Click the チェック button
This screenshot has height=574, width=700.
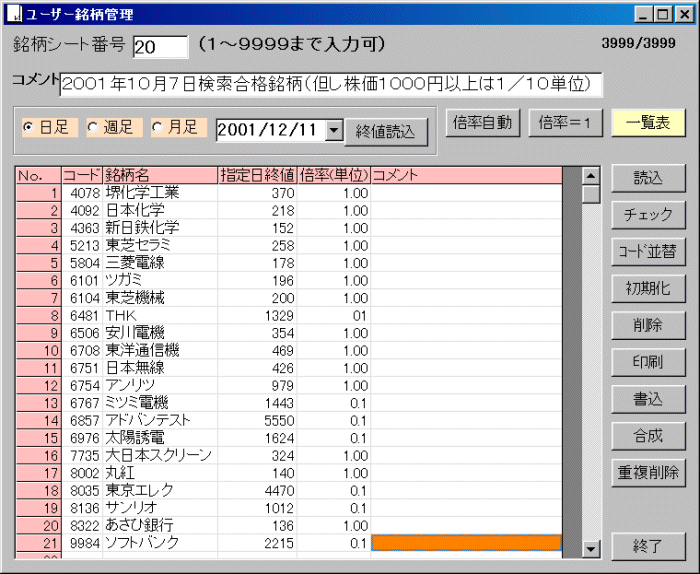click(648, 215)
